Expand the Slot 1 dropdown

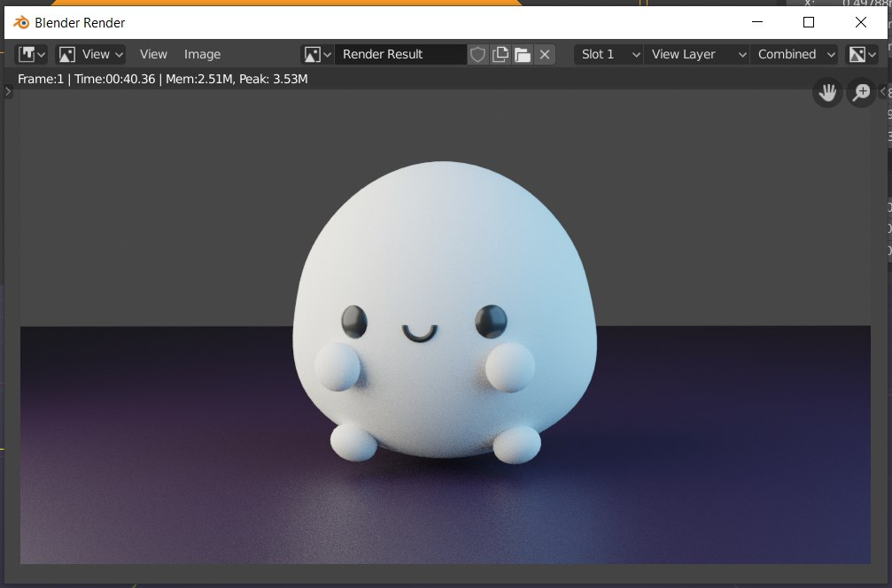(609, 54)
